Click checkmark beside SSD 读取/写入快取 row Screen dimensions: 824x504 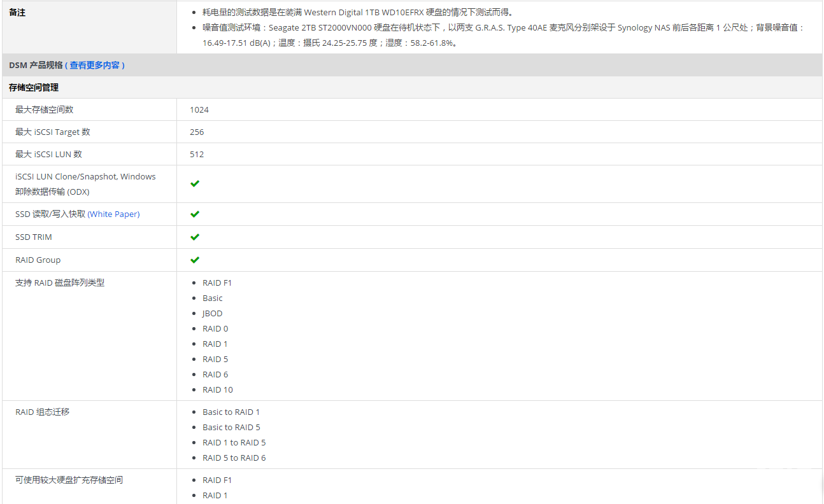click(195, 214)
